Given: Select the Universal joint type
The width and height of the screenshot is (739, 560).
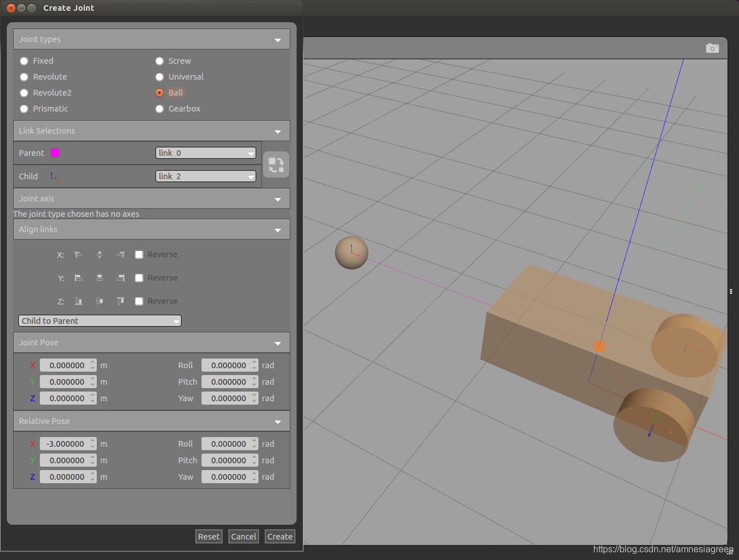Looking at the screenshot, I should coord(159,77).
